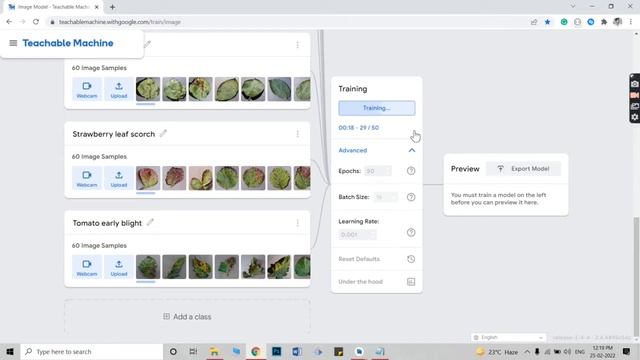
Task: Open a new browser tab
Action: (112, 7)
